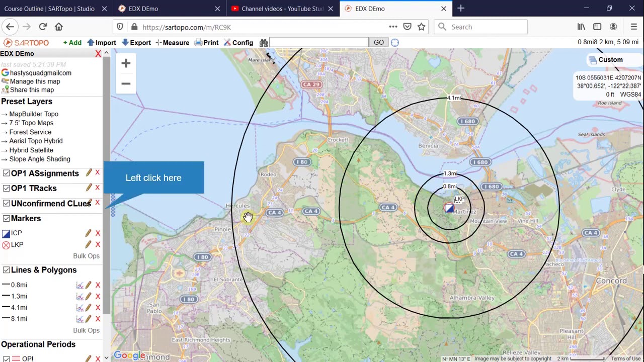The width and height of the screenshot is (644, 362).
Task: Open the Measure menu
Action: 172,43
